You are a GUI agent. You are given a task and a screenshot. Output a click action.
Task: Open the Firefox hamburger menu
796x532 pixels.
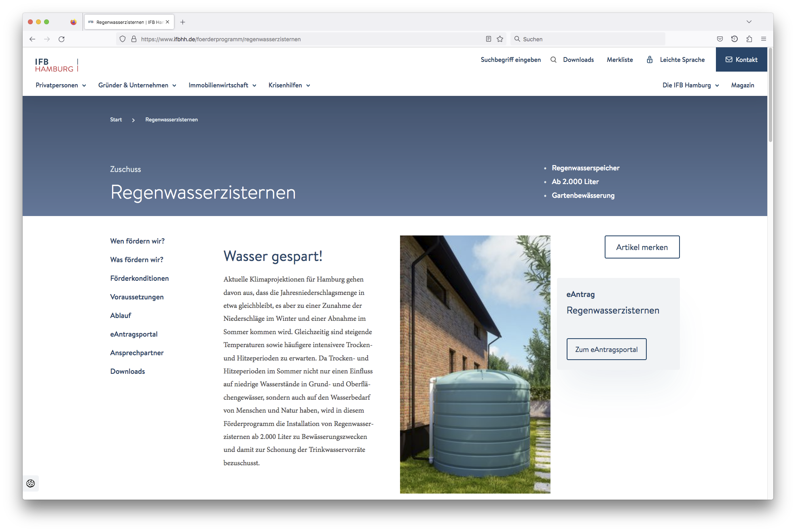[x=764, y=39]
